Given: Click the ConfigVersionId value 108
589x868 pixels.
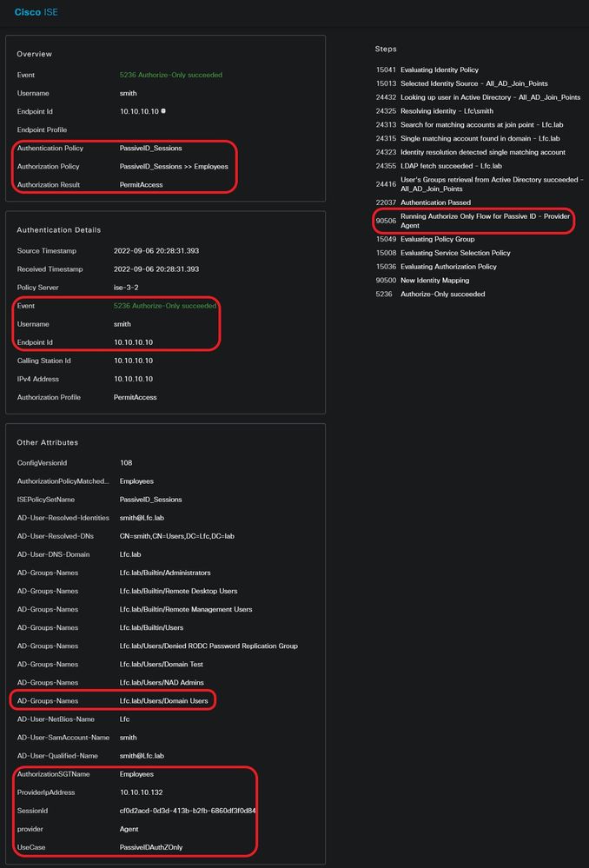Looking at the screenshot, I should click(126, 463).
